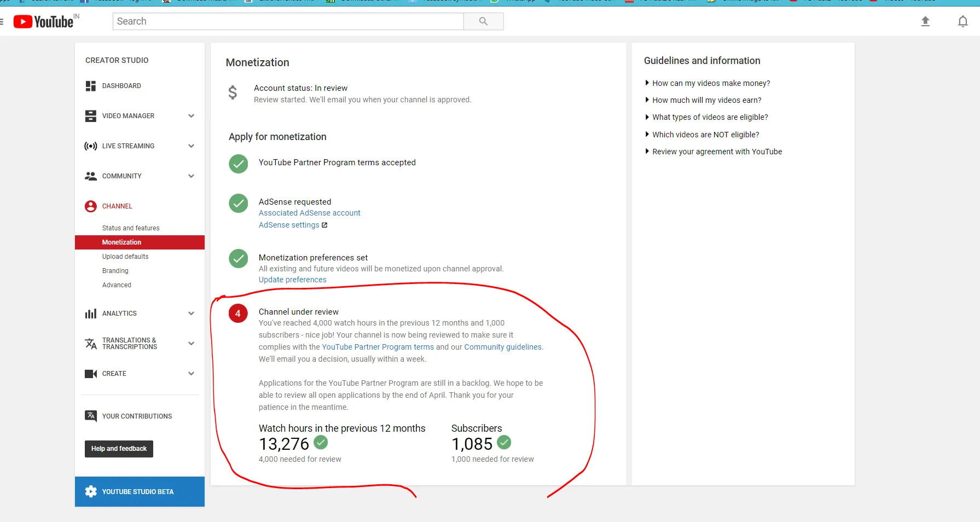Viewport: 980px width, 522px height.
Task: Click into the Search input field
Action: pos(288,21)
